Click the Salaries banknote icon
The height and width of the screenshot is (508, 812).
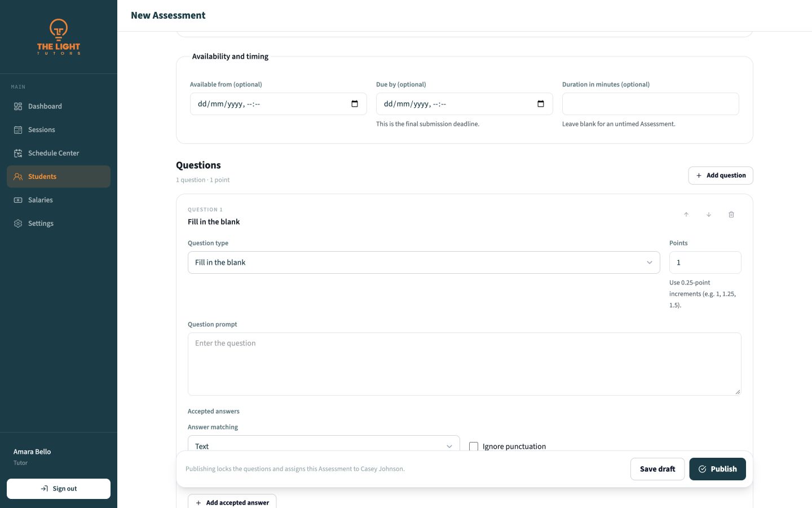point(18,200)
